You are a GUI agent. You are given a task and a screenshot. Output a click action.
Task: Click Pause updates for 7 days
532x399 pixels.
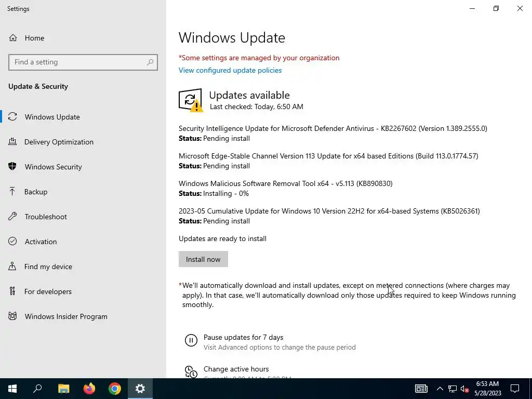[x=243, y=337]
